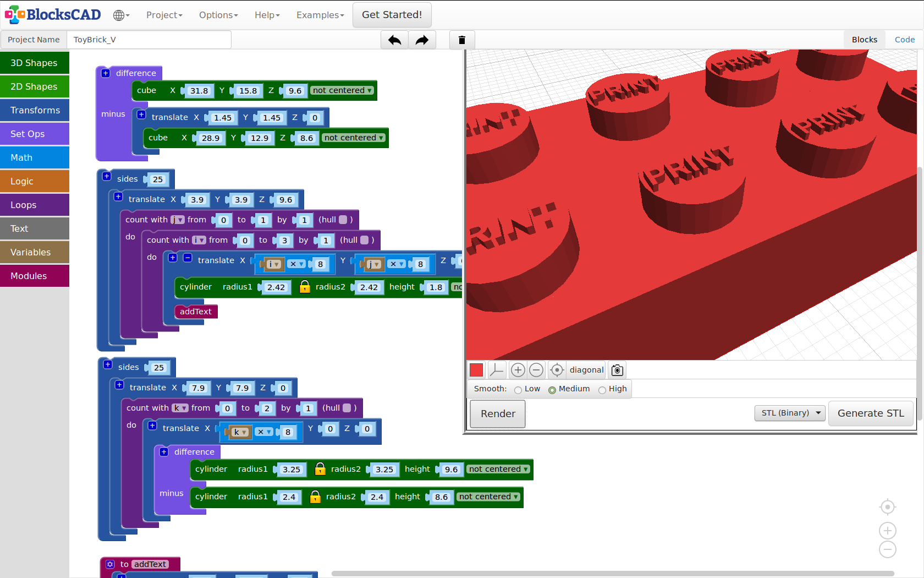Image resolution: width=924 pixels, height=578 pixels.
Task: Toggle lock on cylinder radius 3.25
Action: [x=320, y=468]
